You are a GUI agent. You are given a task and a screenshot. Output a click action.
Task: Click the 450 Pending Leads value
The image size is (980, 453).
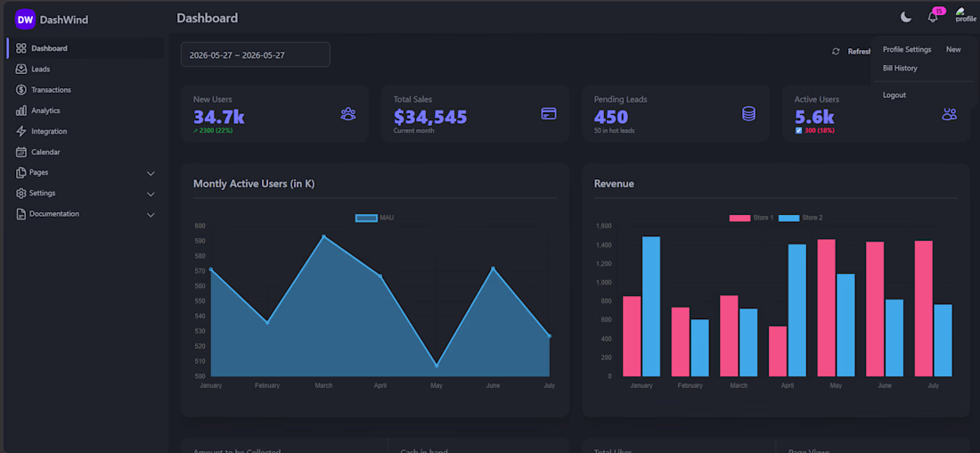point(611,117)
